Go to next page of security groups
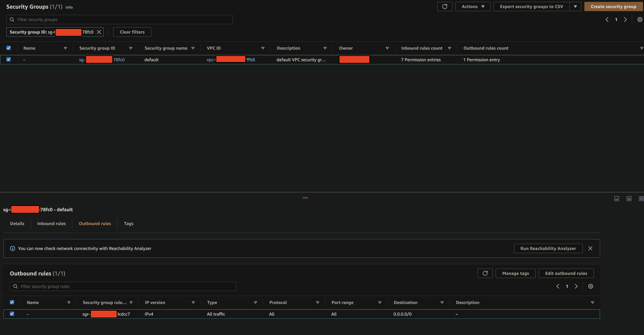 [625, 20]
